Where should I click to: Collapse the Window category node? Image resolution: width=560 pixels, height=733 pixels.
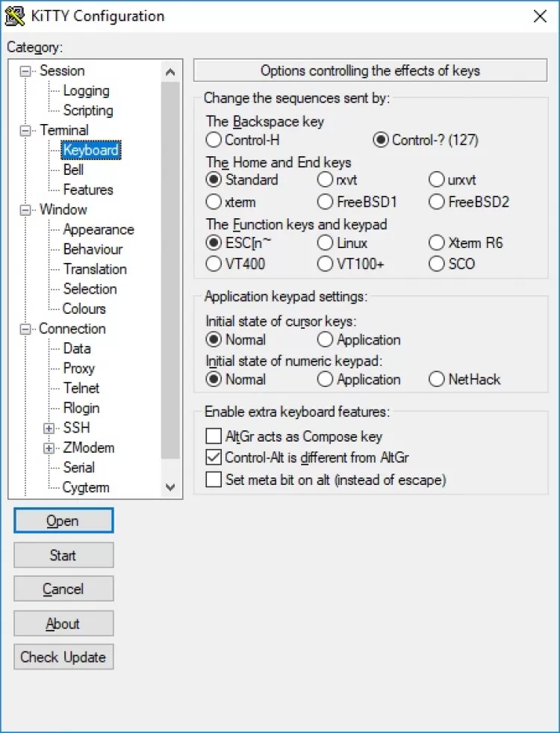pyautogui.click(x=27, y=210)
